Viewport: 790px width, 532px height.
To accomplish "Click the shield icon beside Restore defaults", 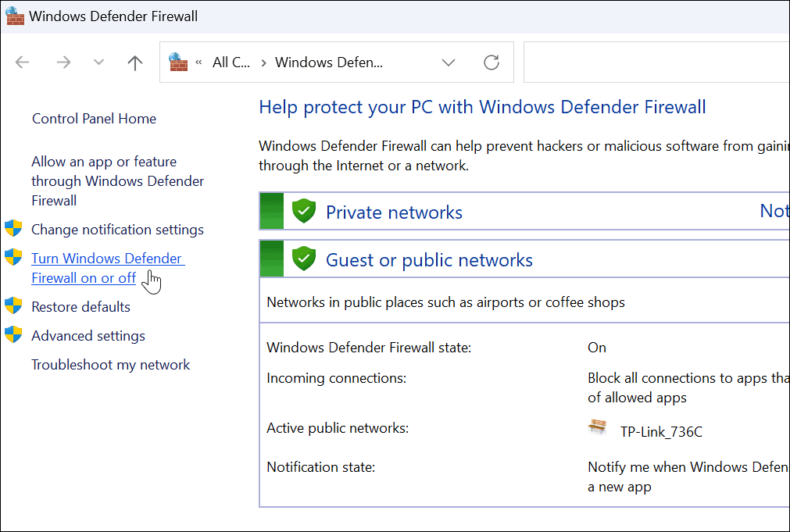I will [x=13, y=306].
